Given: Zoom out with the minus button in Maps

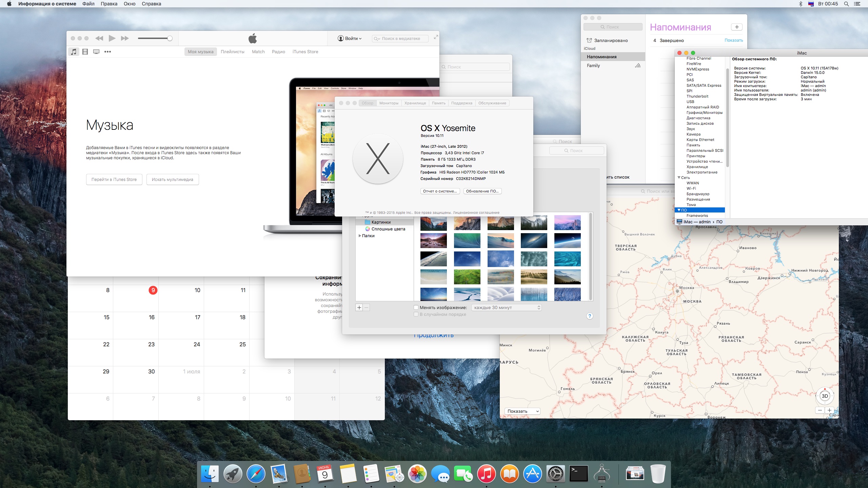Looking at the screenshot, I should coord(820,410).
